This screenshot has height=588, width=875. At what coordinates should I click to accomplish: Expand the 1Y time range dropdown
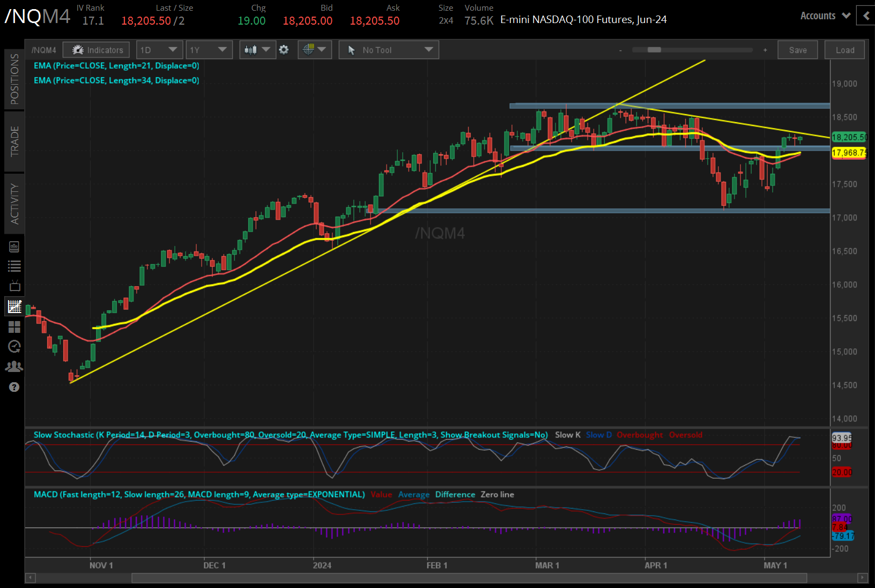pyautogui.click(x=209, y=49)
